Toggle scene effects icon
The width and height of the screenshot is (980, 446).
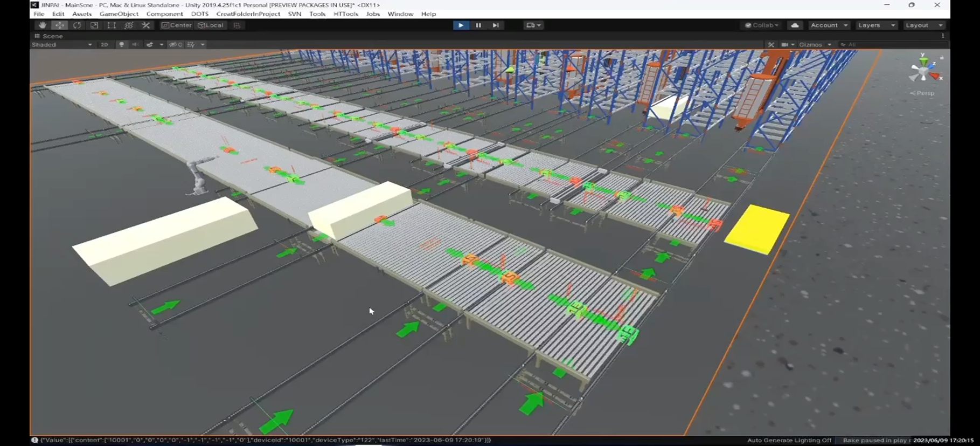[150, 45]
